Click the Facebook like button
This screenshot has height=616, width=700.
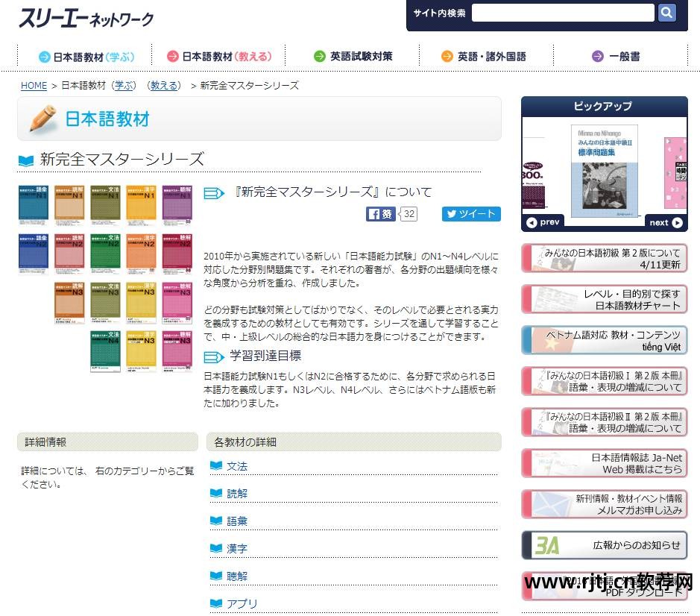pyautogui.click(x=380, y=214)
